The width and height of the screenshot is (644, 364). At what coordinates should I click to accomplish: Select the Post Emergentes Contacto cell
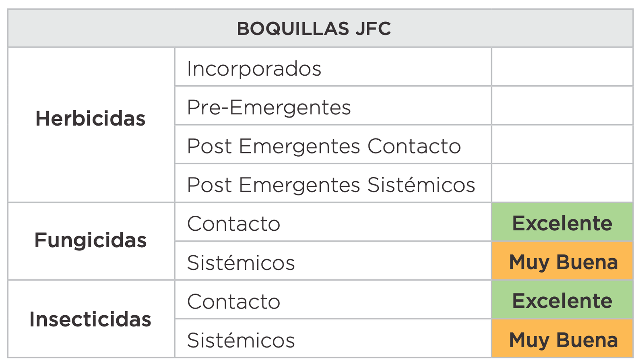click(324, 146)
